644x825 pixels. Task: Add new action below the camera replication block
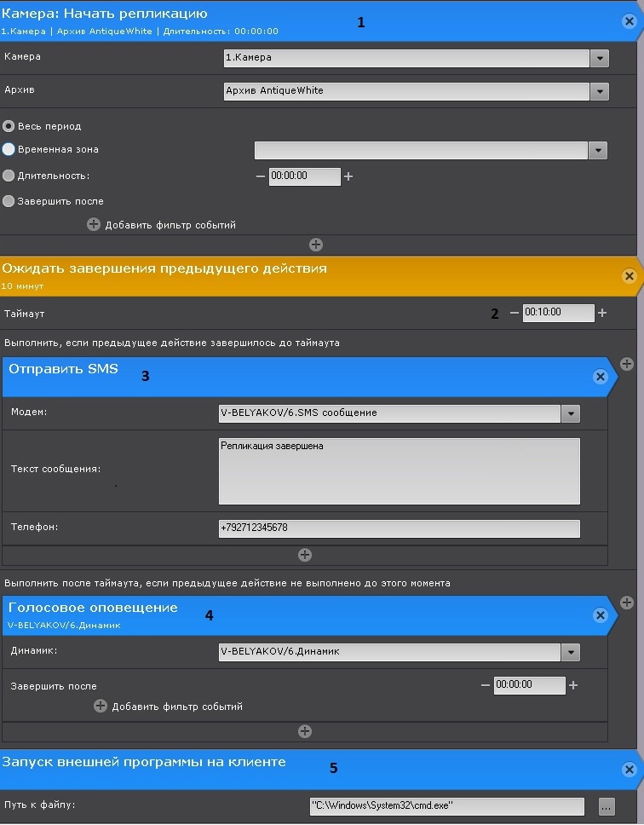315,245
